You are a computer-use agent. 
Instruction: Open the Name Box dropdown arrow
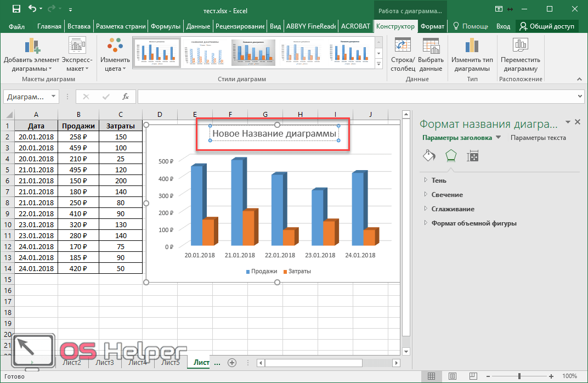53,97
